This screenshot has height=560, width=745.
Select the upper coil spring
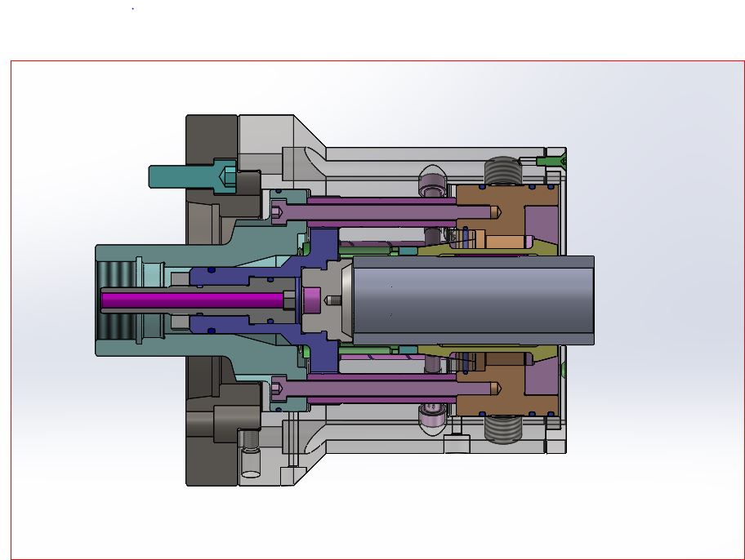pyautogui.click(x=502, y=171)
